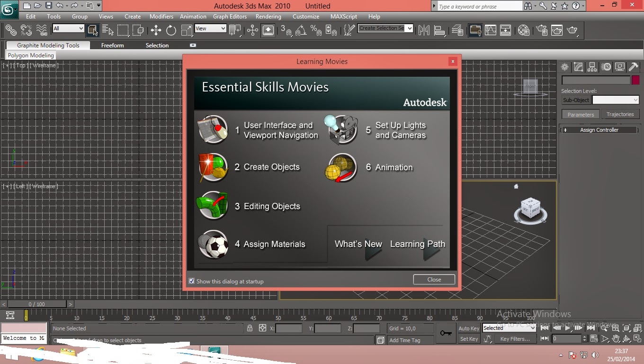Open the Graph Editors menu
644x364 pixels.
230,16
